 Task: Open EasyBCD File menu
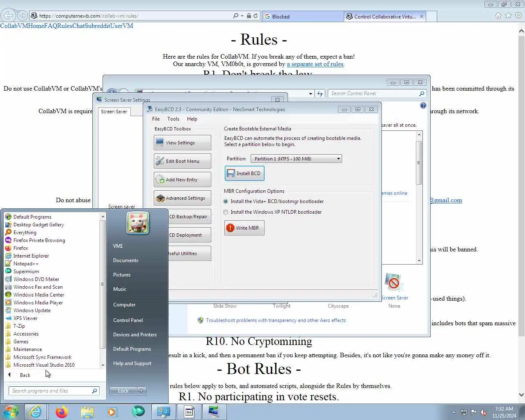click(x=156, y=119)
